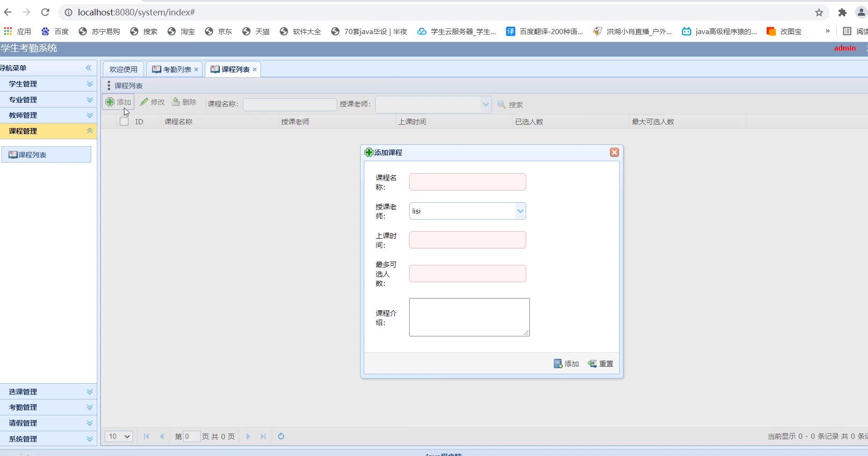Click the pencil Edit toolbar button

coord(152,102)
